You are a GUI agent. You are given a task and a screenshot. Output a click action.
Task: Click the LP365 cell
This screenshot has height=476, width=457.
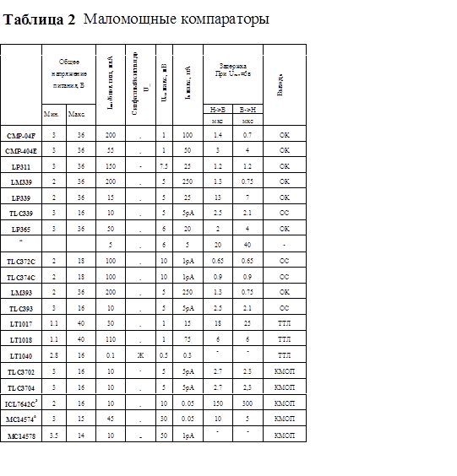tap(21, 230)
